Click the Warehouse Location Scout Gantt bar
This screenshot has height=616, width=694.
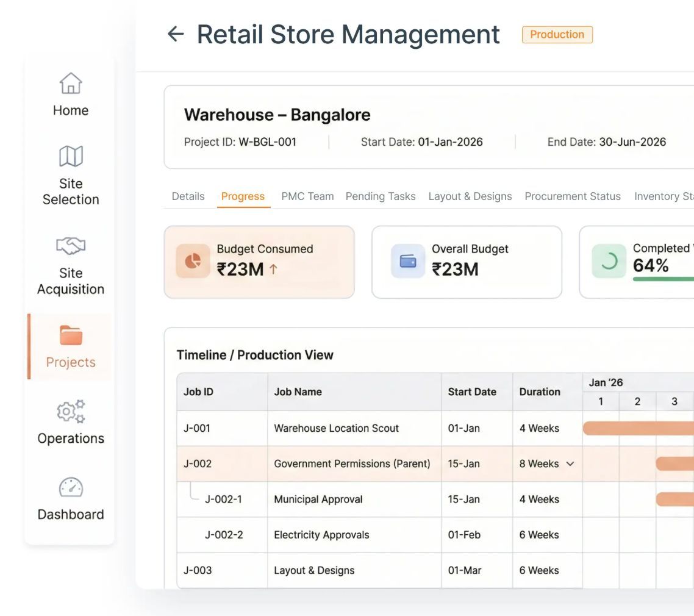pos(639,428)
